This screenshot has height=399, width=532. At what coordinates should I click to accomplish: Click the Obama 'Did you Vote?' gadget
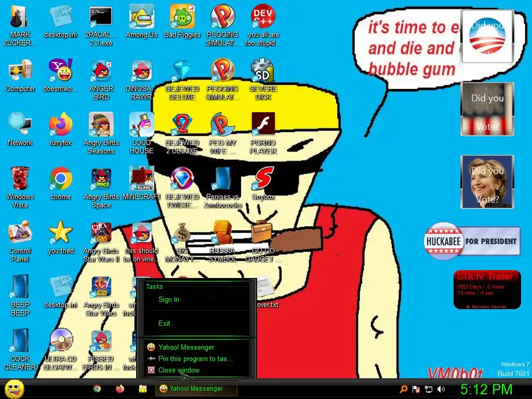[487, 36]
